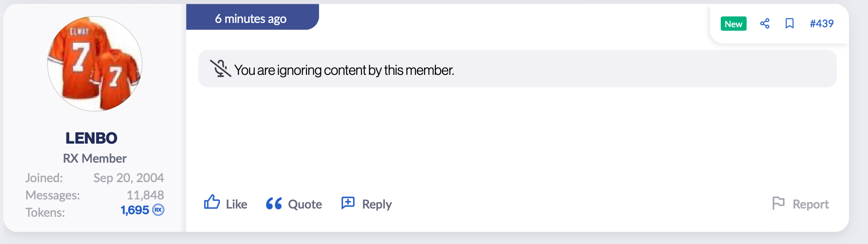The image size is (868, 244).
Task: Click the share post icon
Action: click(x=765, y=23)
